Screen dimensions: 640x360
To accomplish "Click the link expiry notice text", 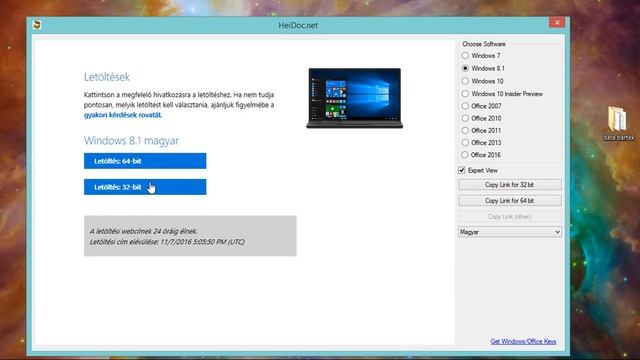I will click(x=167, y=236).
